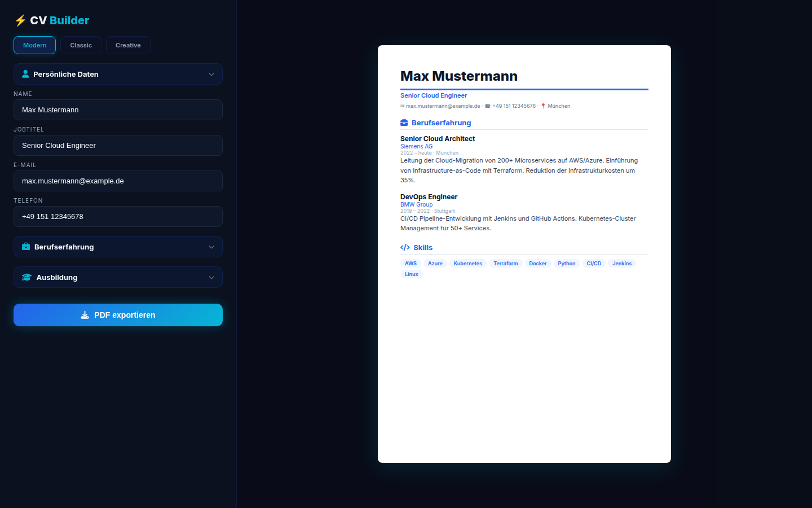Click the red location pin beside München
This screenshot has height=508, width=812.
click(x=542, y=106)
